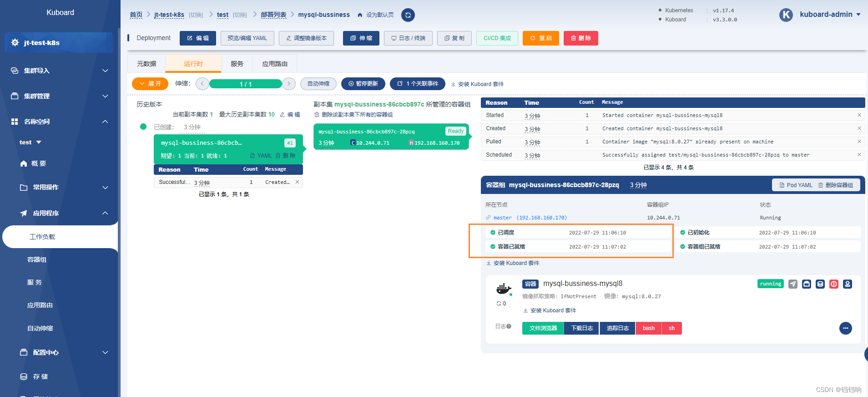Toggle the 自动伸缩 pill button
The height and width of the screenshot is (397, 868).
point(318,84)
